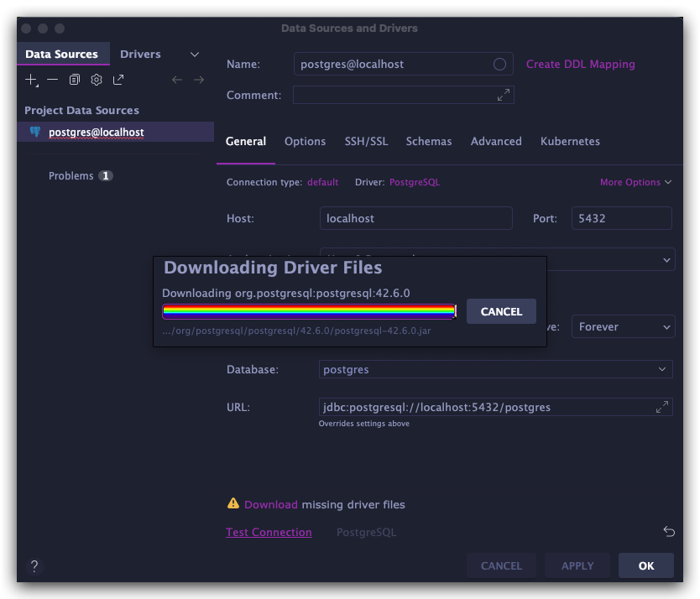The width and height of the screenshot is (700, 599).
Task: Click the make global export arrow icon
Action: 118,80
